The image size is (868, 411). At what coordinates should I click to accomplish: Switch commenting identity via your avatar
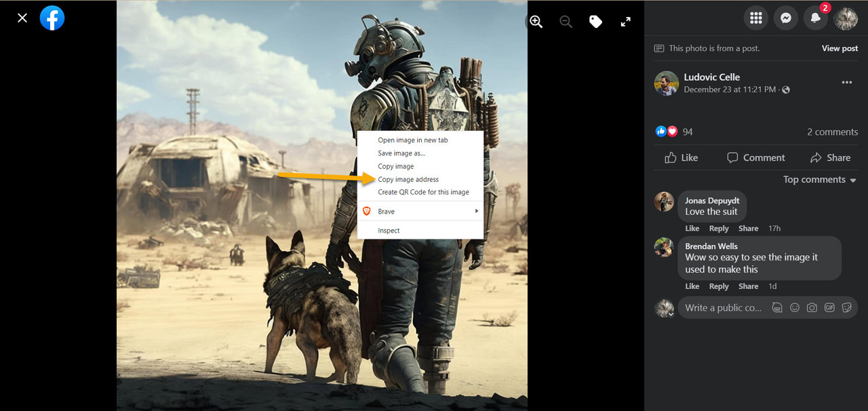[x=664, y=308]
